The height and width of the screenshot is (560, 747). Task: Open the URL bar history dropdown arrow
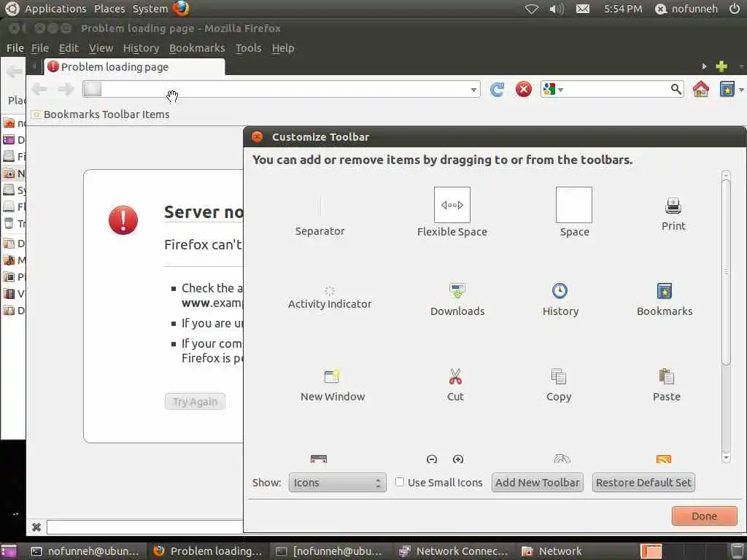point(473,90)
